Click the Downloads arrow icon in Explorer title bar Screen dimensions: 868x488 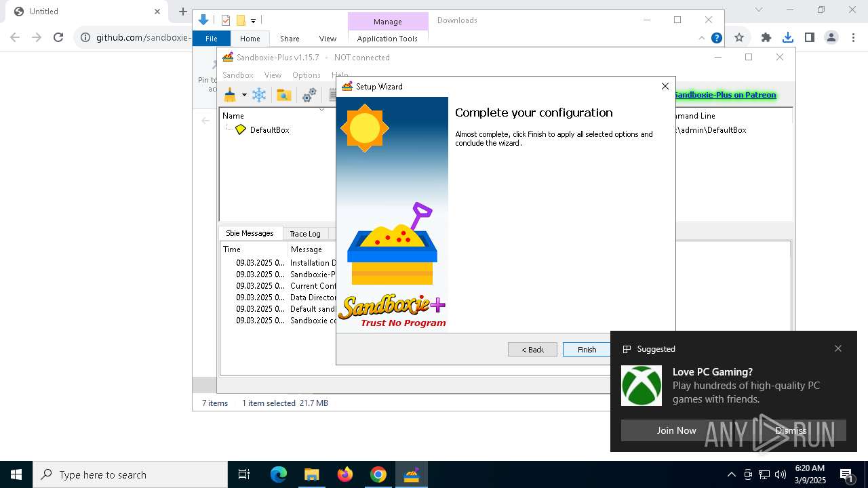point(203,20)
